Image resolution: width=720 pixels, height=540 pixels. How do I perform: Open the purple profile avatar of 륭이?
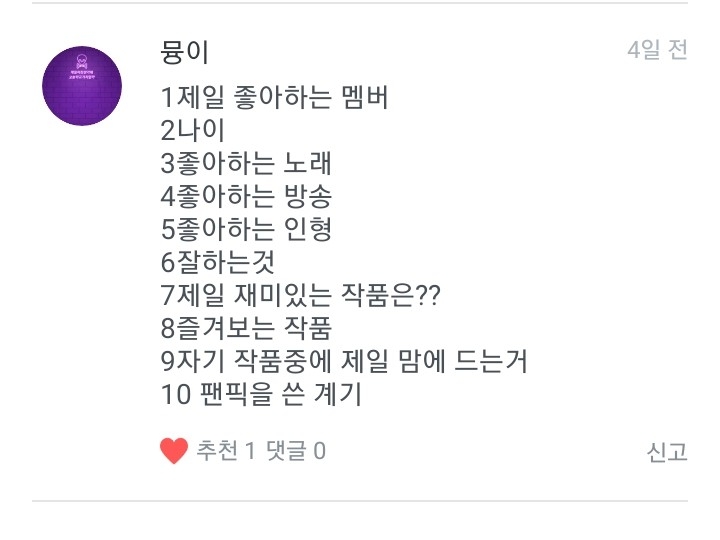[82, 86]
